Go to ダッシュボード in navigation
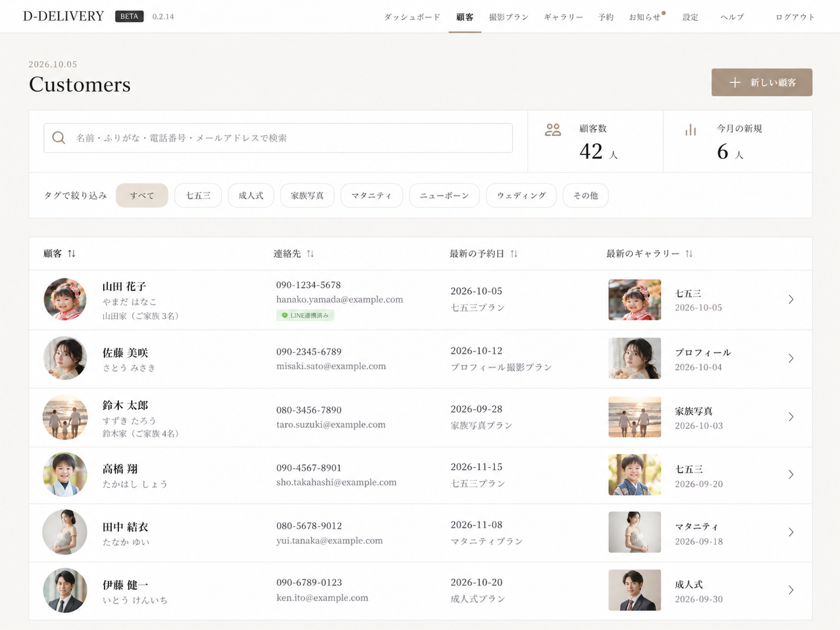 click(x=412, y=17)
